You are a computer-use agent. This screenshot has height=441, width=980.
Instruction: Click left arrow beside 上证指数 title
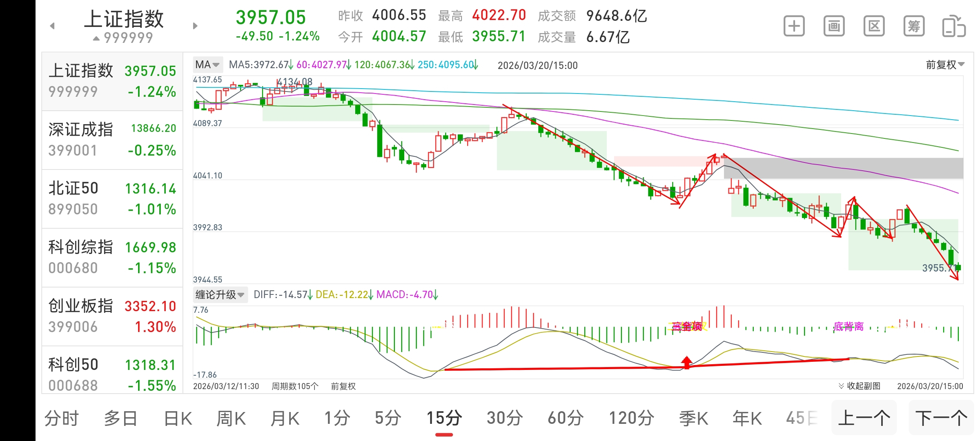52,26
